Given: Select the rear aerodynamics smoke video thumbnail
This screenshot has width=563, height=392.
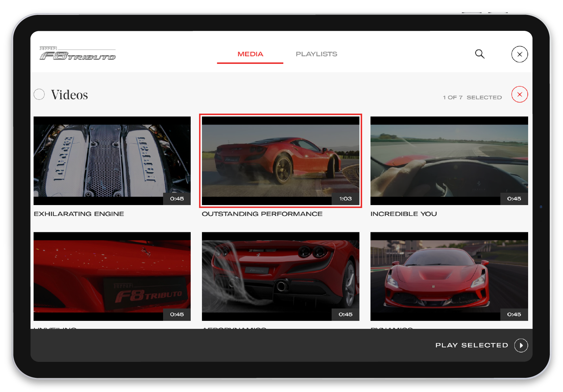Looking at the screenshot, I should point(280,276).
